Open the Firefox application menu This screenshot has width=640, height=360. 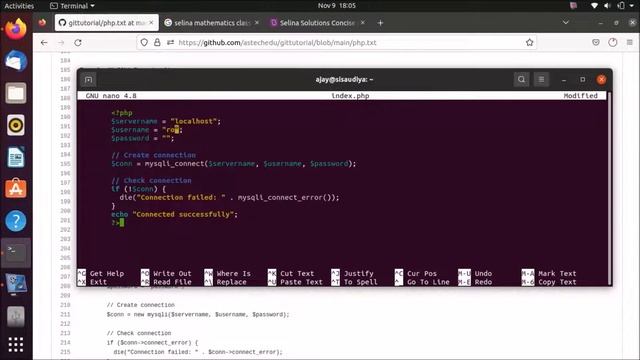629,42
